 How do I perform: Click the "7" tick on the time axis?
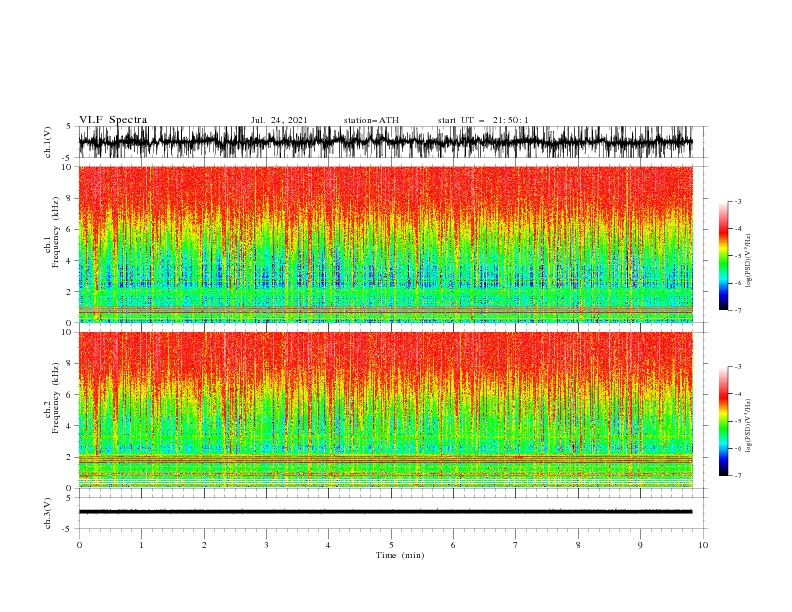click(x=516, y=545)
